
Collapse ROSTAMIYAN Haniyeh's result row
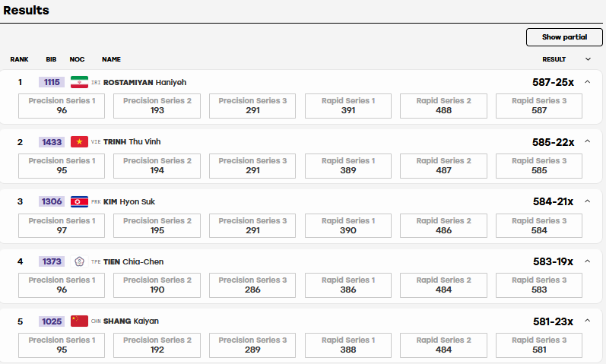[588, 82]
